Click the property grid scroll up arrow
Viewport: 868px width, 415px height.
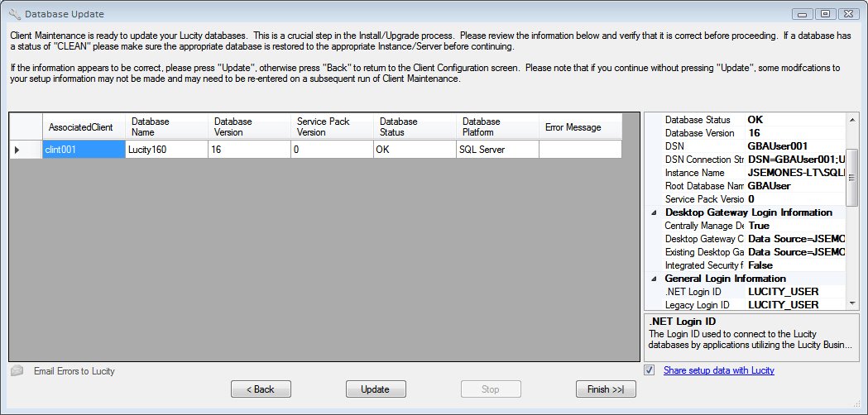(852, 120)
